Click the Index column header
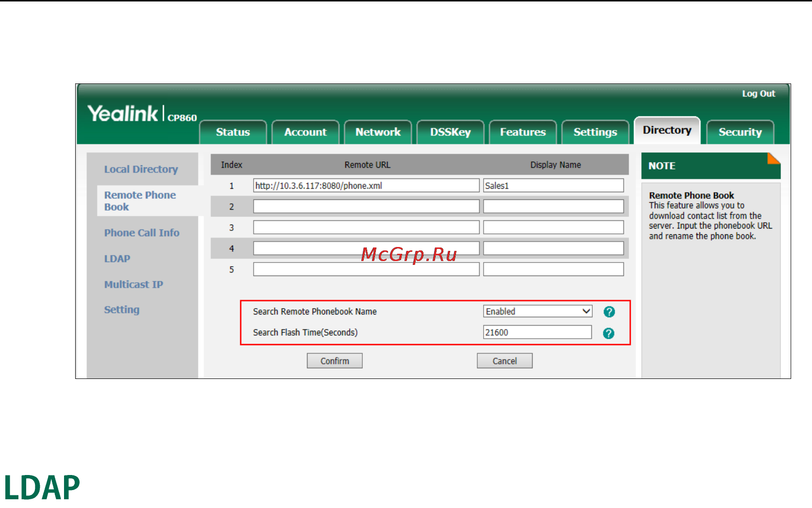The height and width of the screenshot is (508, 812). 231,165
